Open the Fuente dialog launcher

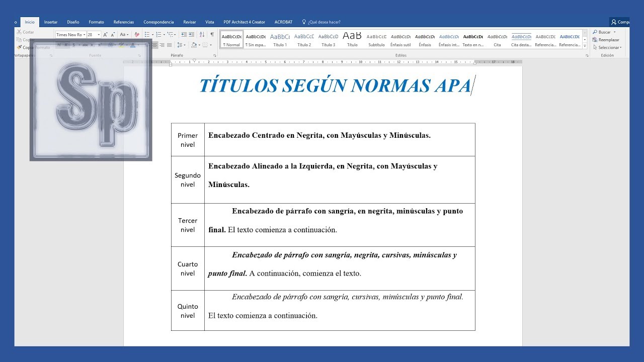[x=139, y=55]
